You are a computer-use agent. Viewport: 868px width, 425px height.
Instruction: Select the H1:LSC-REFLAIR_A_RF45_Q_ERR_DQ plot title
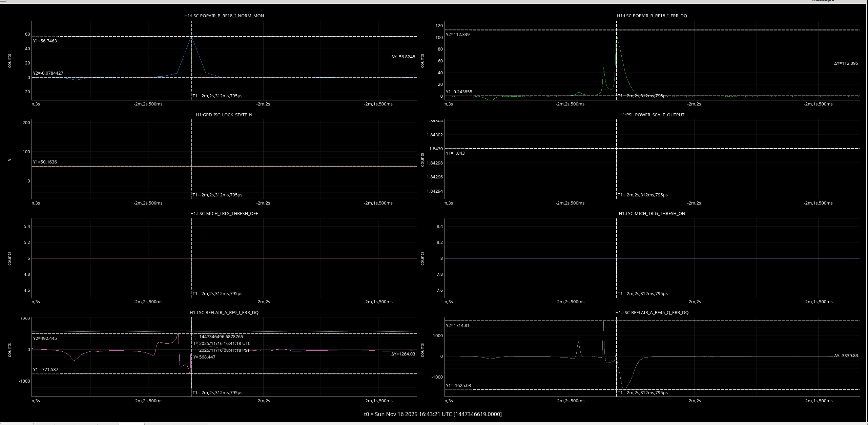652,312
